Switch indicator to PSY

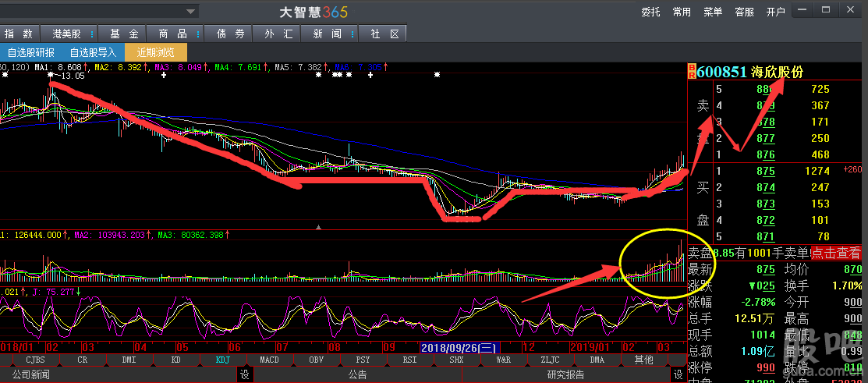coord(363,360)
